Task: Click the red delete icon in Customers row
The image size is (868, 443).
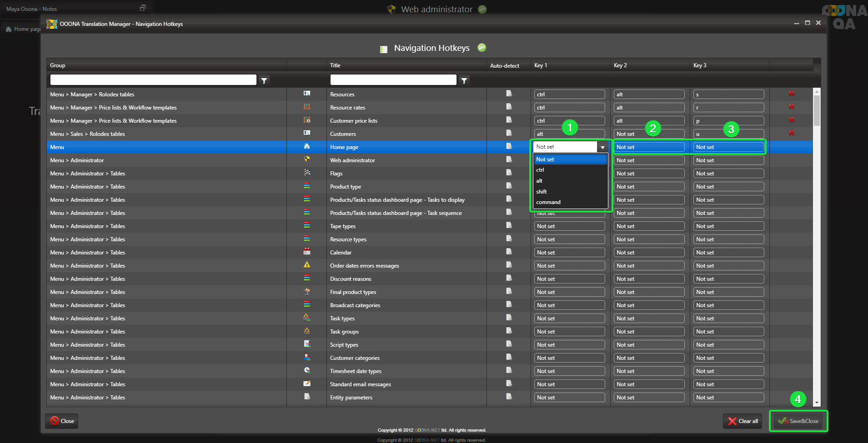Action: (791, 133)
